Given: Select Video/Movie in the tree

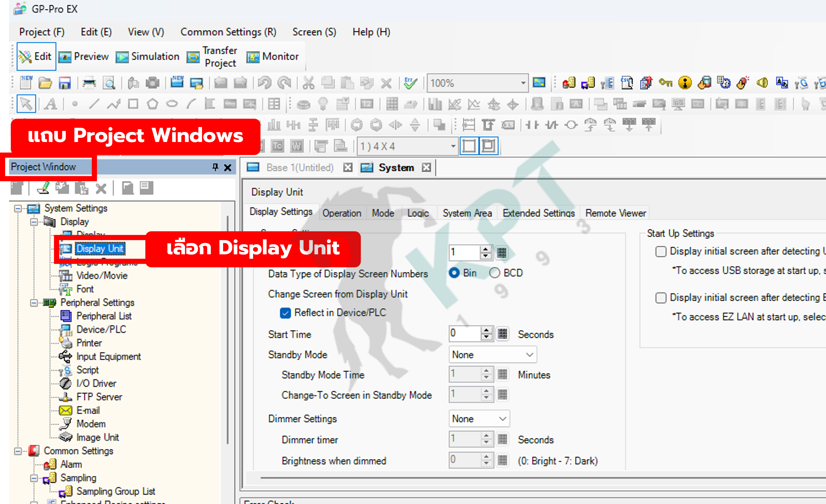Looking at the screenshot, I should (x=102, y=276).
